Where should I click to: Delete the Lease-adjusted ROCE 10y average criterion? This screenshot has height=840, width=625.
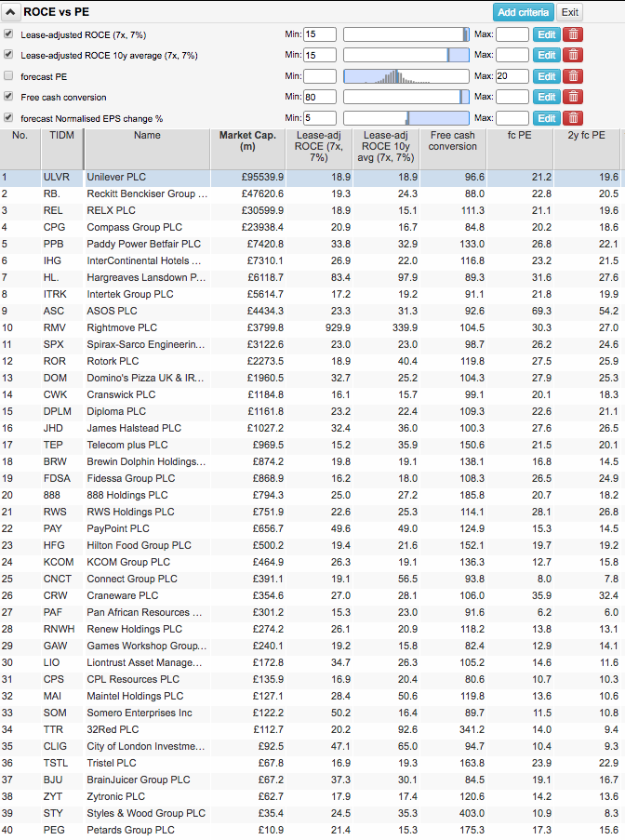573,55
